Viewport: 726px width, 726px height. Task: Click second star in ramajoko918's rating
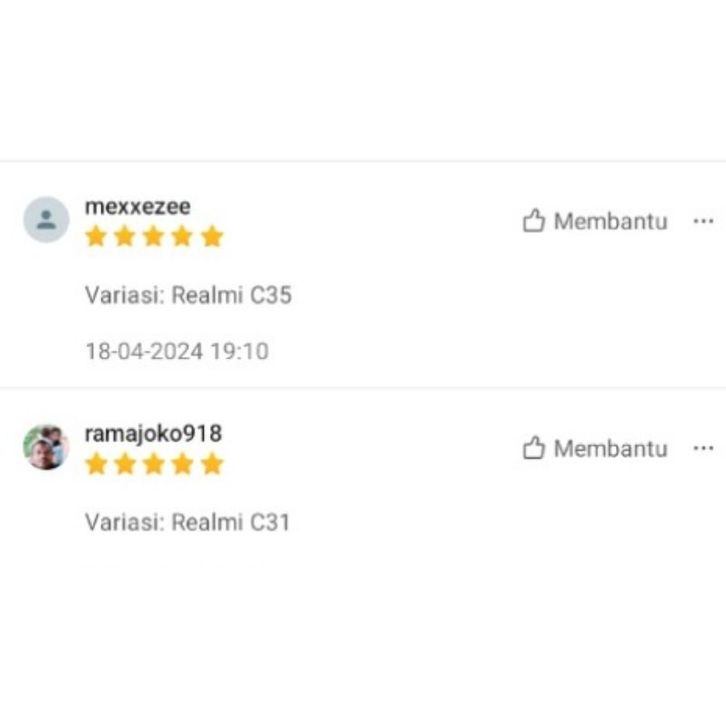(125, 464)
